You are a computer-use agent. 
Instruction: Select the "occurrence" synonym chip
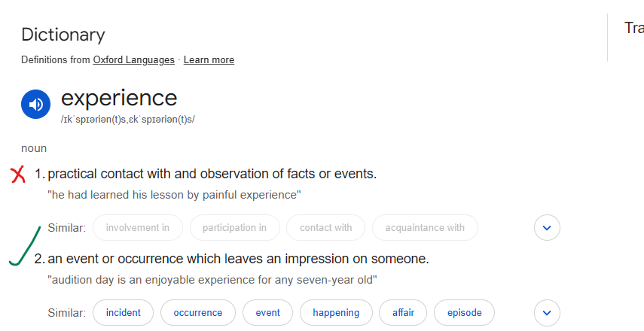coord(197,312)
